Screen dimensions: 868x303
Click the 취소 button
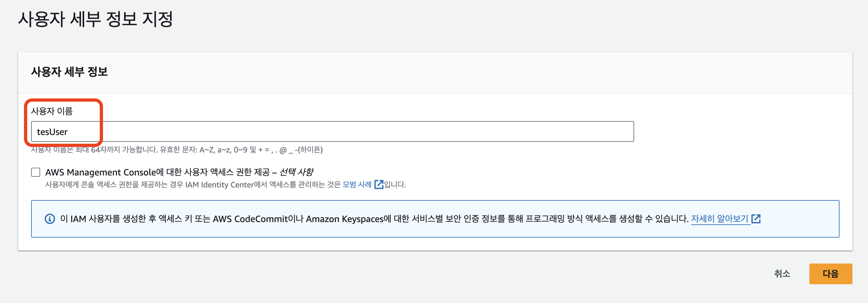click(x=782, y=274)
